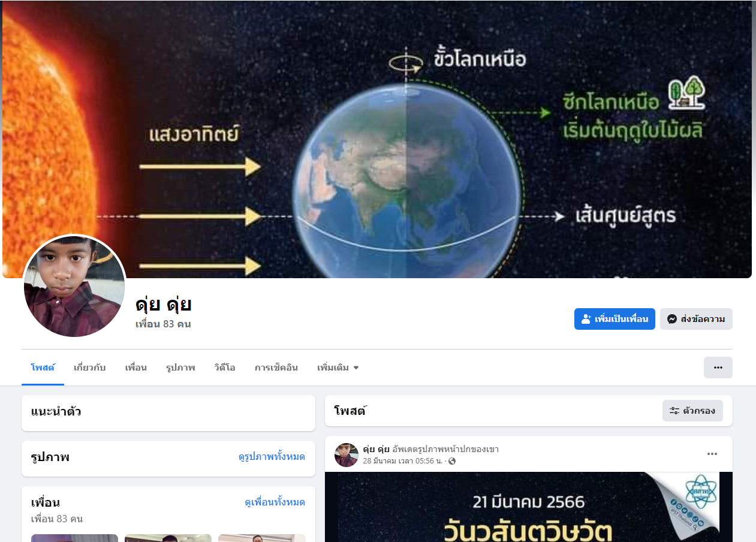This screenshot has height=542, width=756.
Task: Open the ดูรูปภาพทั้งหมด link
Action: point(272,457)
